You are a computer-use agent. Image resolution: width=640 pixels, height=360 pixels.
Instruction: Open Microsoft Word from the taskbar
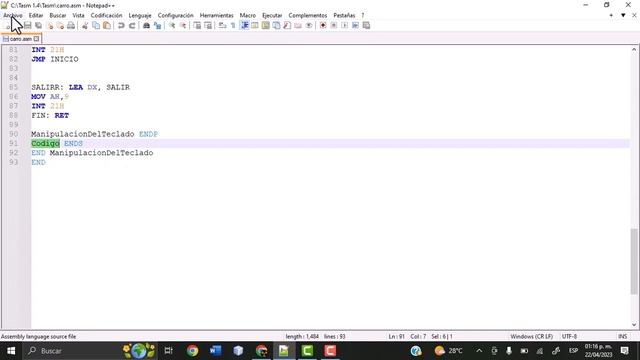[x=215, y=351]
